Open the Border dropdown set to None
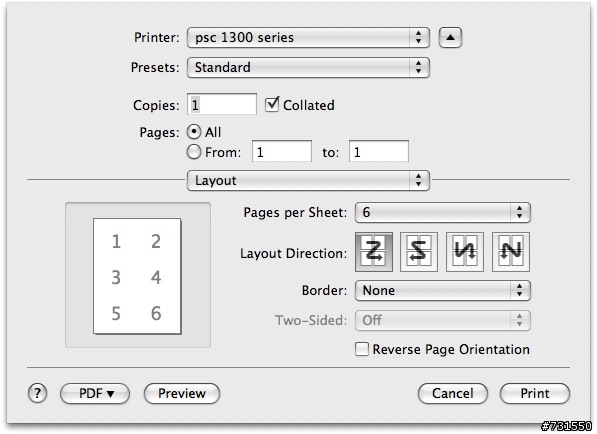 point(442,290)
